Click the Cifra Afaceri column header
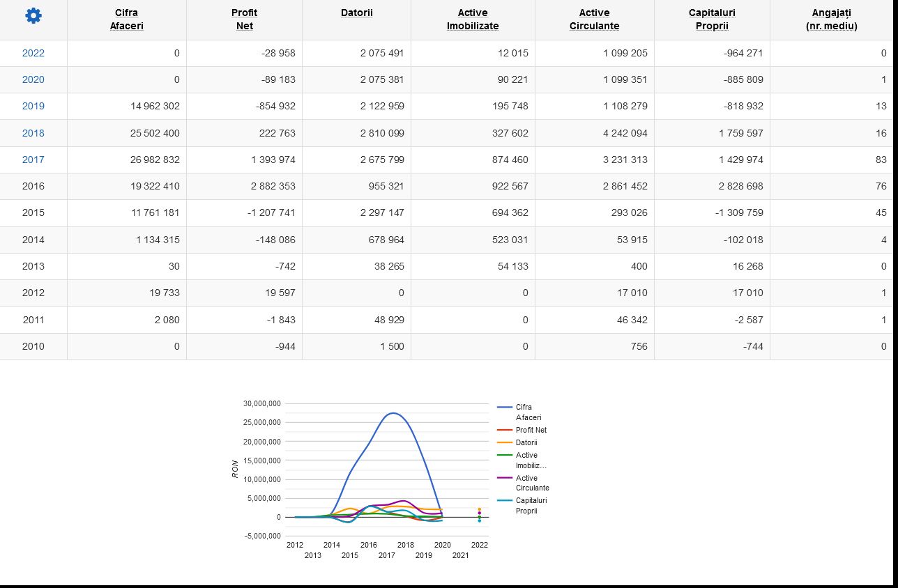The width and height of the screenshot is (898, 588). click(x=127, y=20)
